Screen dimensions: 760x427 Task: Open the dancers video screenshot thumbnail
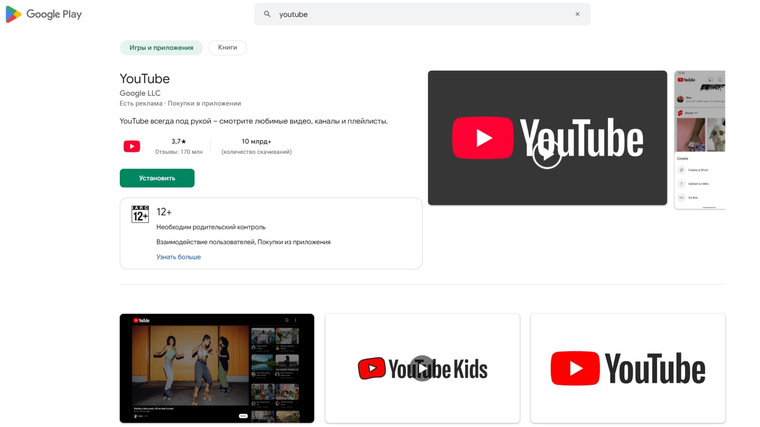click(217, 368)
